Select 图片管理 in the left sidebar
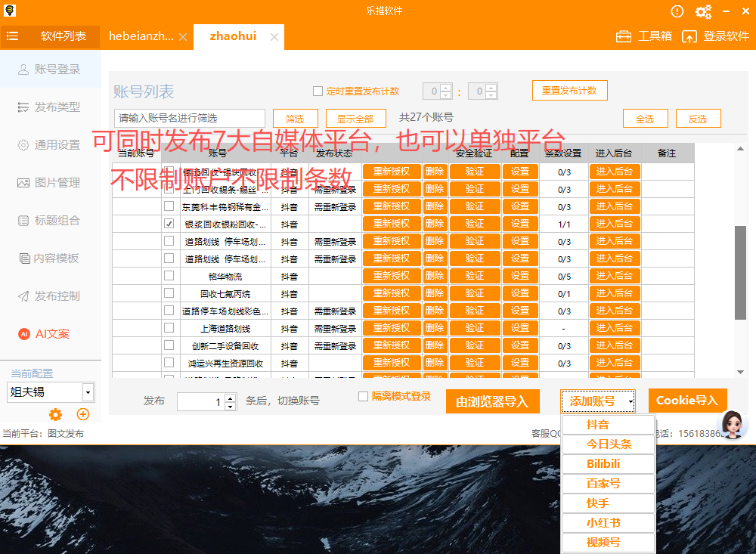The width and height of the screenshot is (756, 554). (x=47, y=182)
